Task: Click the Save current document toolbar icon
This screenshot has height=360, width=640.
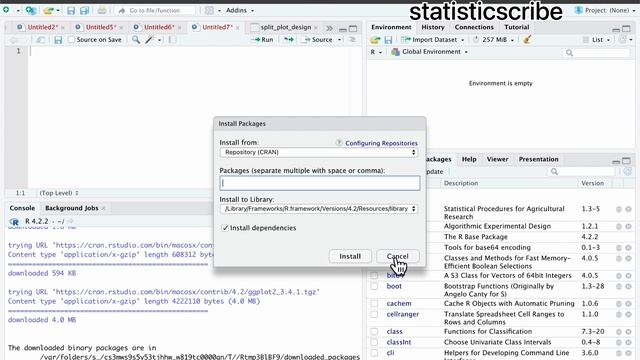Action: click(x=71, y=10)
